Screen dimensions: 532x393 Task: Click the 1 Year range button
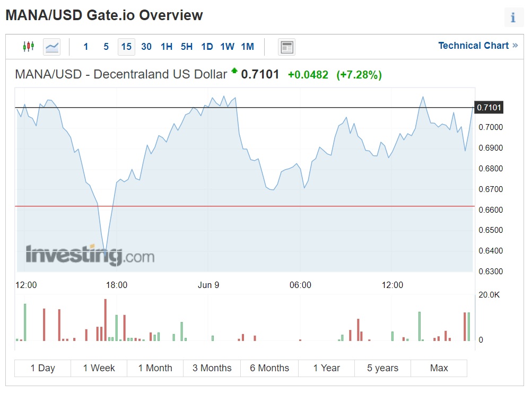(326, 368)
